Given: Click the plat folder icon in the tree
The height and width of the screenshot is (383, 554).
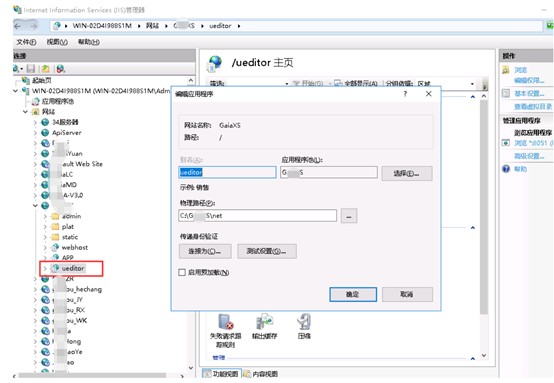Looking at the screenshot, I should point(55,226).
